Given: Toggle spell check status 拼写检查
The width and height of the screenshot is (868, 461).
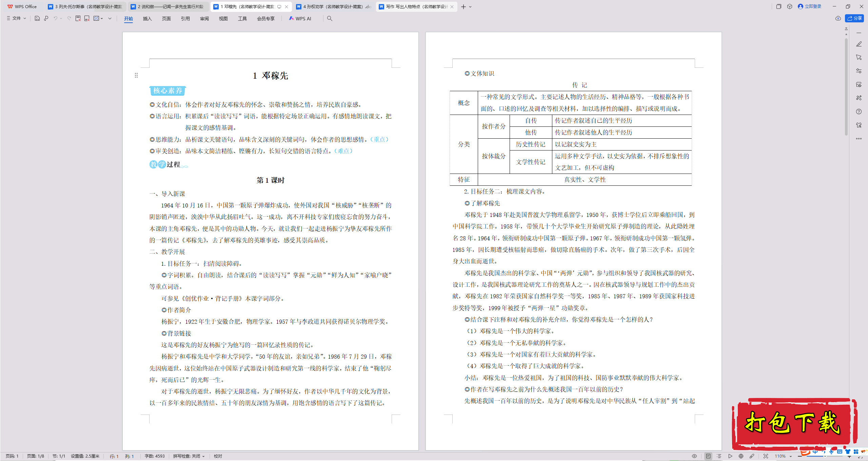Looking at the screenshot, I should pos(189,456).
